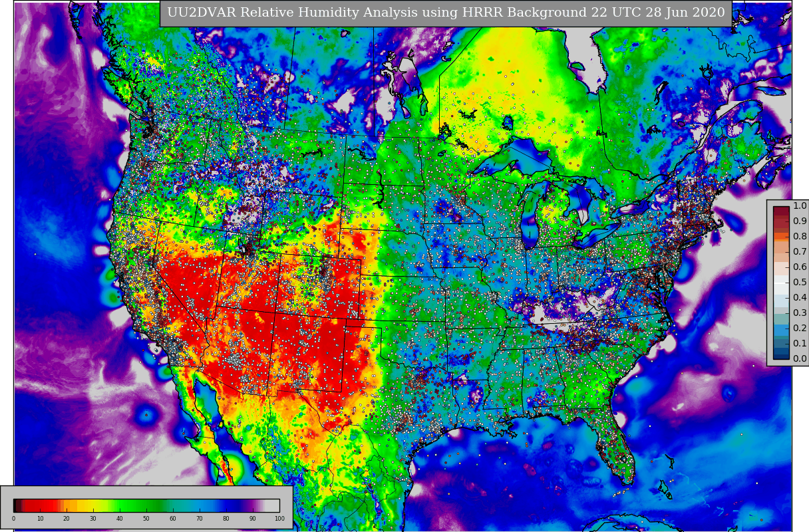
Task: Click the 20 label on humidity colorbar
Action: coord(67,519)
